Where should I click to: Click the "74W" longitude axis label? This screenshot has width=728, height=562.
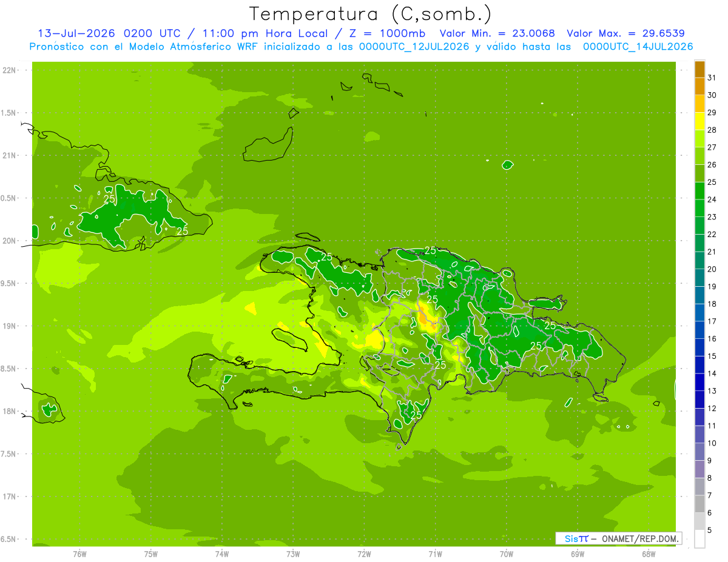tap(222, 554)
